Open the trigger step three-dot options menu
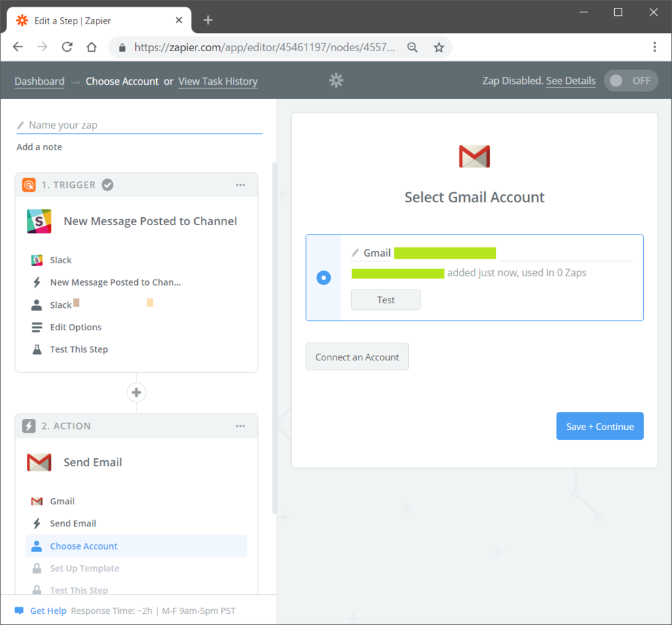The image size is (672, 625). [240, 184]
